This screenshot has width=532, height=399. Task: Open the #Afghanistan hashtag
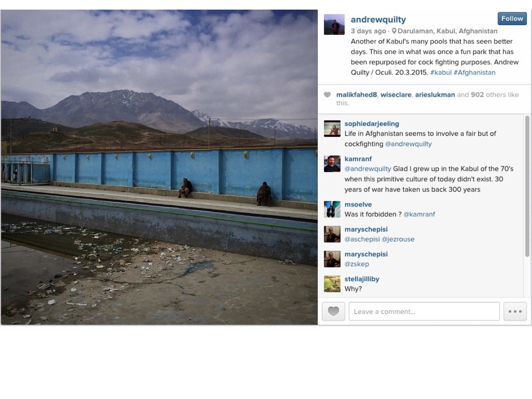(474, 72)
